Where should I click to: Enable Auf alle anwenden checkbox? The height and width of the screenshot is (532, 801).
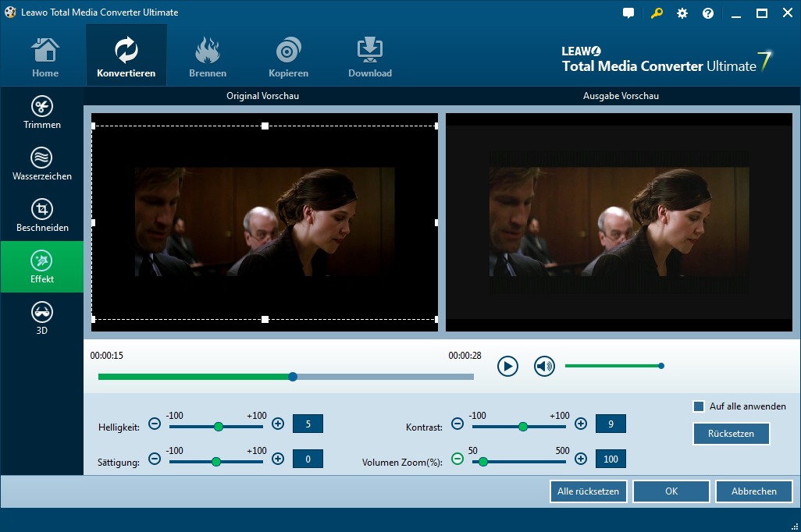(698, 406)
